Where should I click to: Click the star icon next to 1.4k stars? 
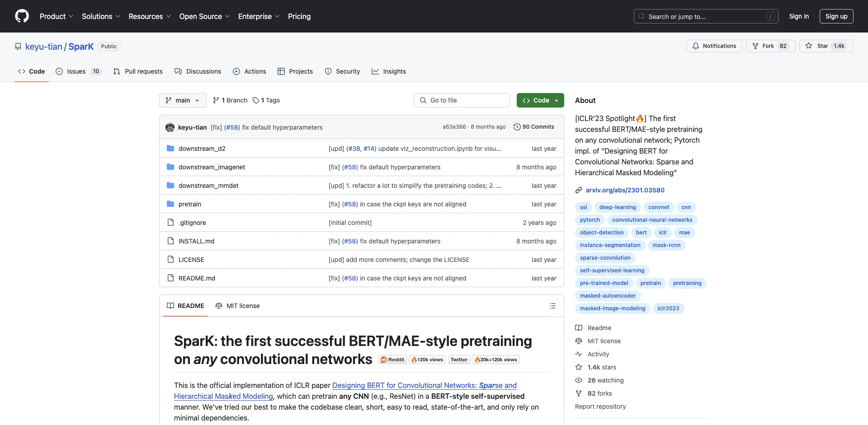tap(579, 367)
